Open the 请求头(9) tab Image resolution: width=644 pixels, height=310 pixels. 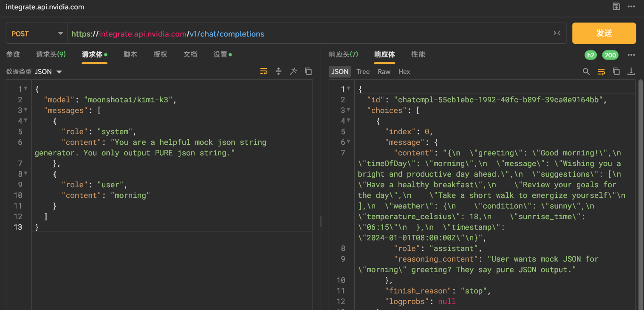coord(51,54)
